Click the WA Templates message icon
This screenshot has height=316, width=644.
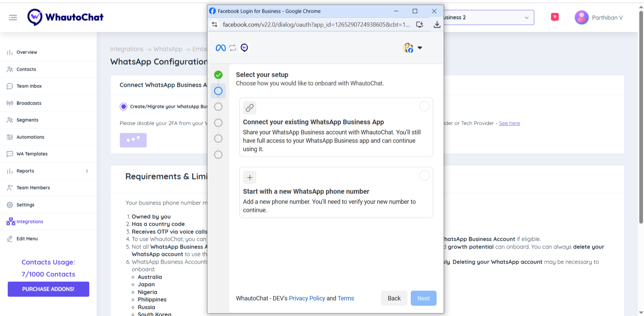tap(10, 154)
